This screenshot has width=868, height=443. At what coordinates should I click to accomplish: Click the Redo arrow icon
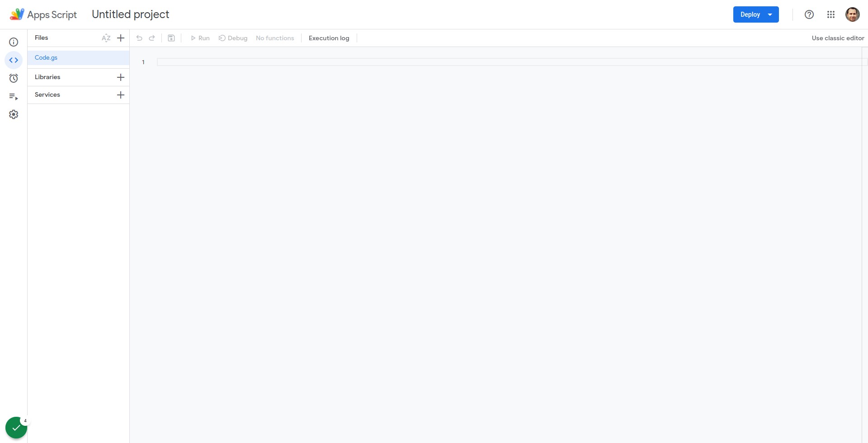[x=152, y=38]
